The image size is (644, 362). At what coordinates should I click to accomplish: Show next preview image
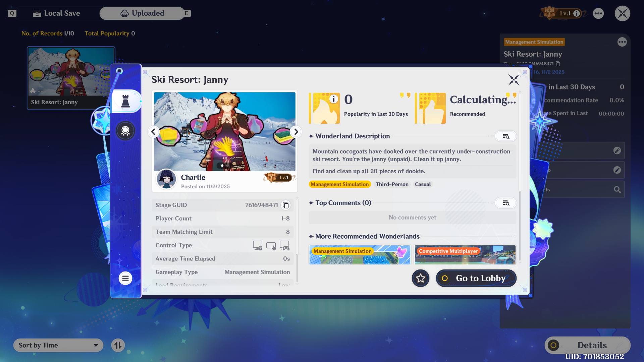(296, 132)
